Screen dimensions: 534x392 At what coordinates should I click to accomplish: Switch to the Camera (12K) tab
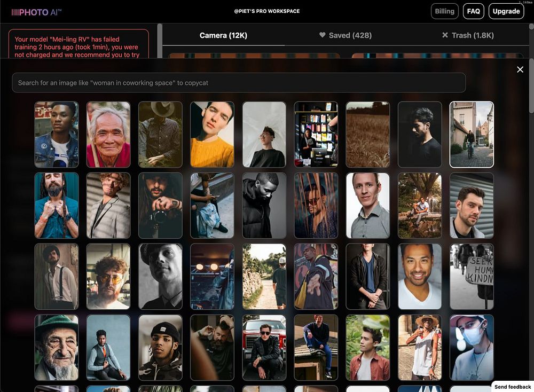point(223,35)
